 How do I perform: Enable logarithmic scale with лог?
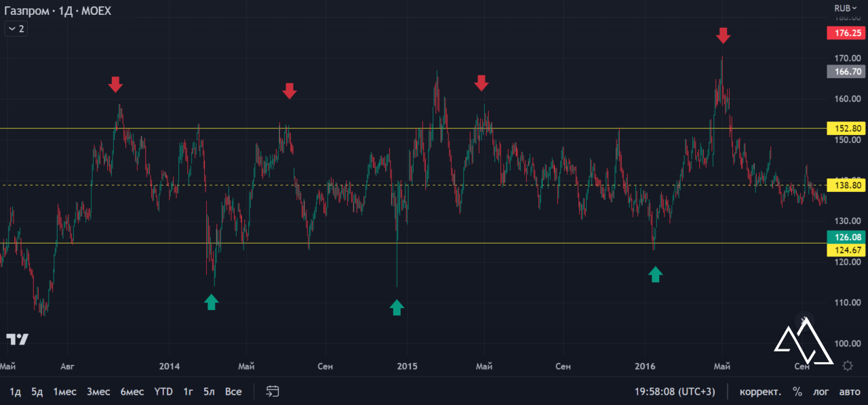pos(821,391)
